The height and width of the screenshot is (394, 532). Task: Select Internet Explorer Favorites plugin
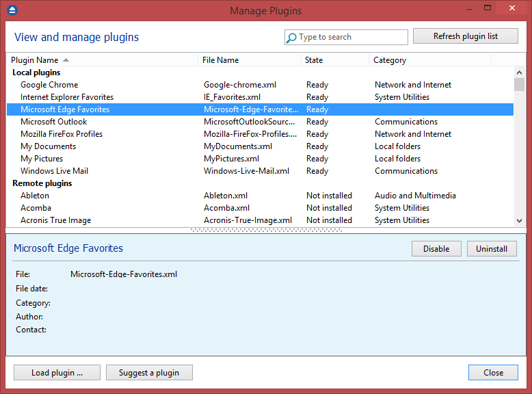tap(260, 97)
